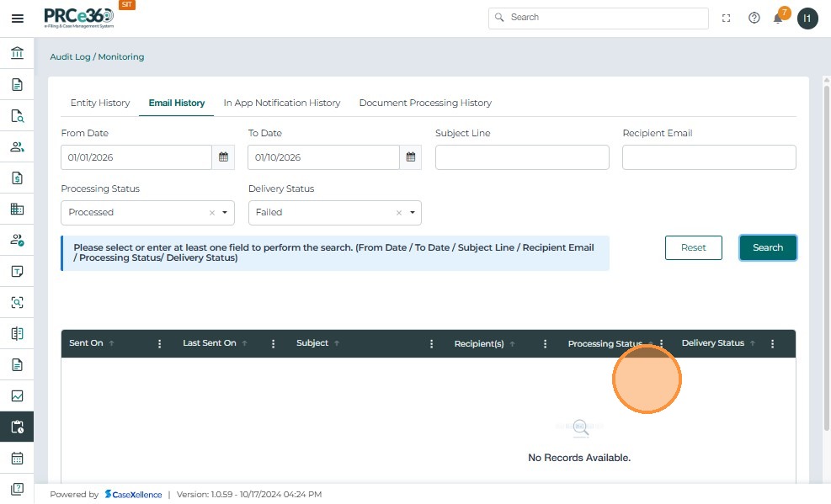Open the line chart sidebar icon
Screen dimensions: 831x504
point(17,395)
